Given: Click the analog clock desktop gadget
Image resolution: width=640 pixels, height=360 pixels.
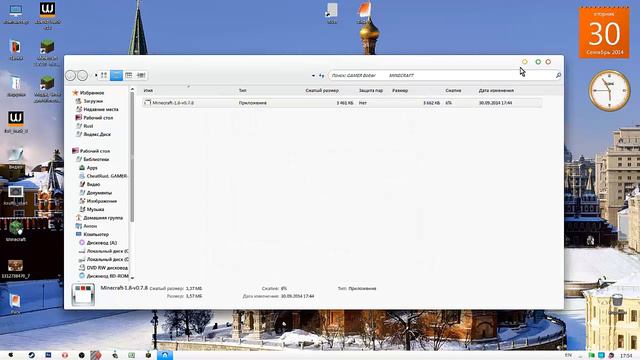Looking at the screenshot, I should point(609,90).
